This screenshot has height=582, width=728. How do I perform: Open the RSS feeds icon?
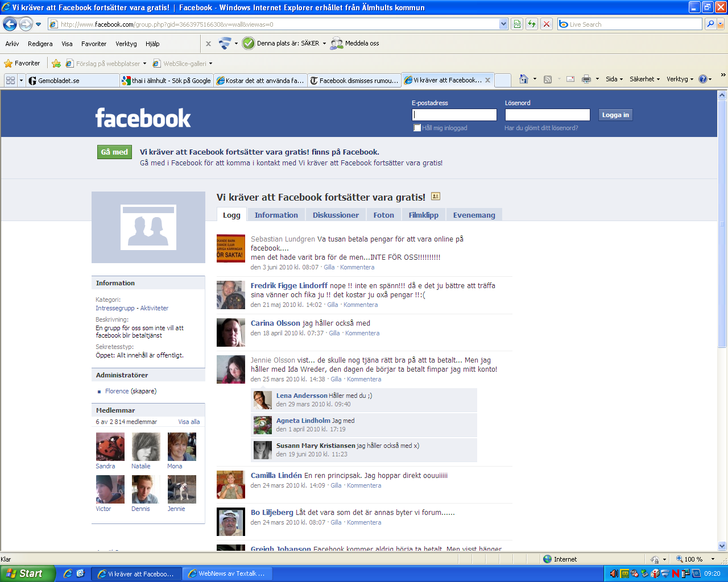point(548,80)
